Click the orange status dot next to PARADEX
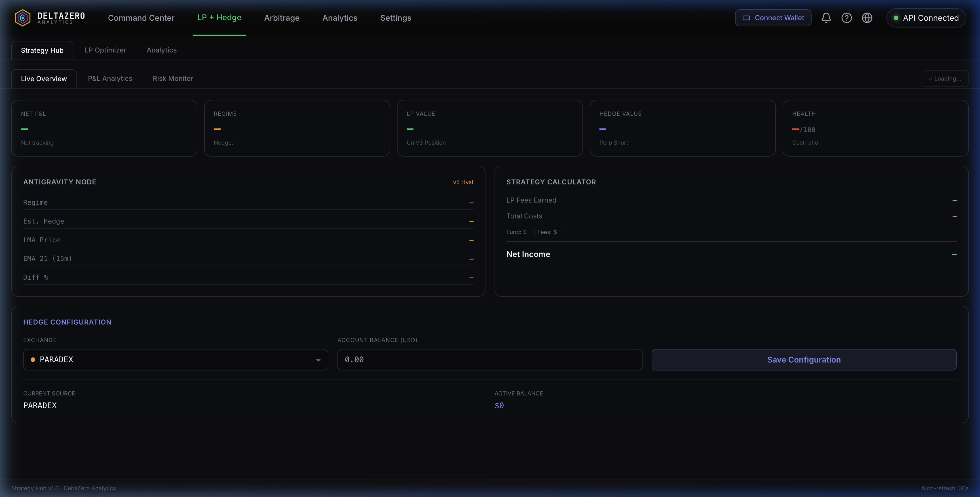 pyautogui.click(x=33, y=359)
